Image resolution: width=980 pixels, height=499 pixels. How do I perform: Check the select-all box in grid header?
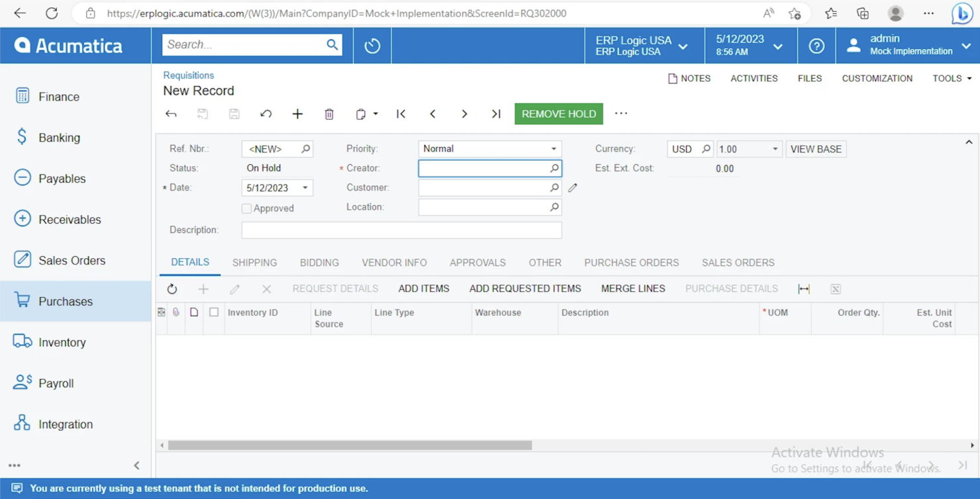pyautogui.click(x=215, y=312)
